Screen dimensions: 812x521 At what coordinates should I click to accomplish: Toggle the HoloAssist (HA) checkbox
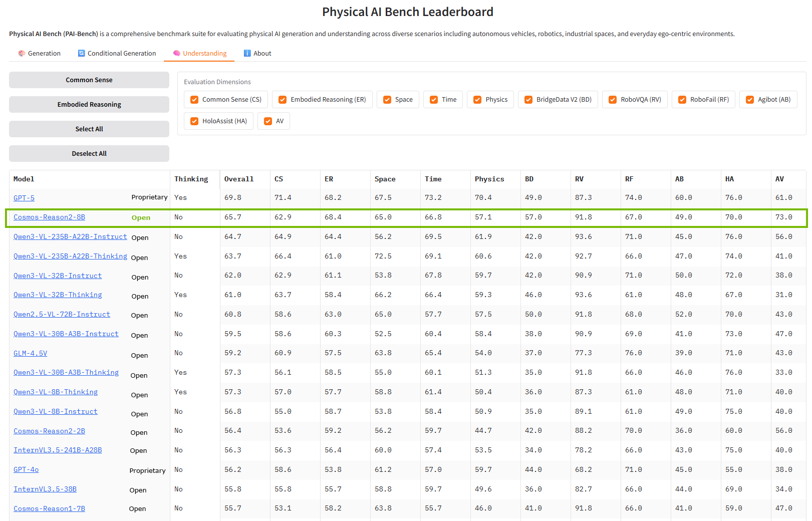tap(194, 121)
